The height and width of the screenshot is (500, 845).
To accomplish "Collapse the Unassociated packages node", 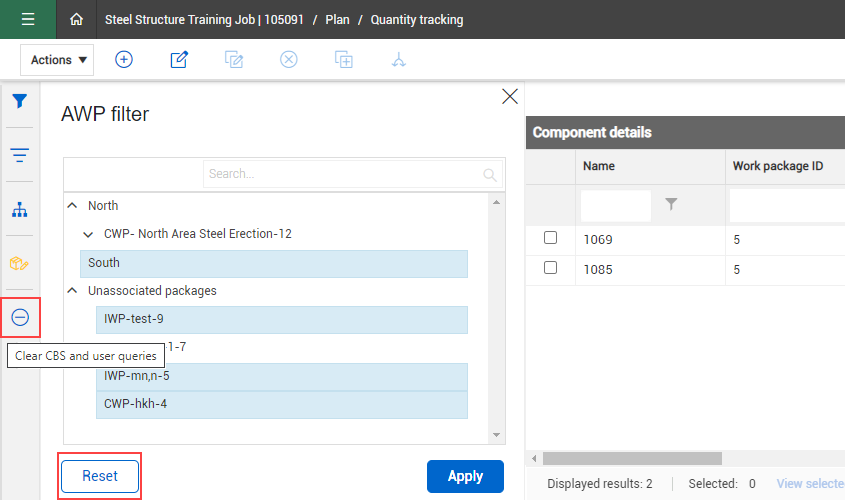I will (72, 290).
